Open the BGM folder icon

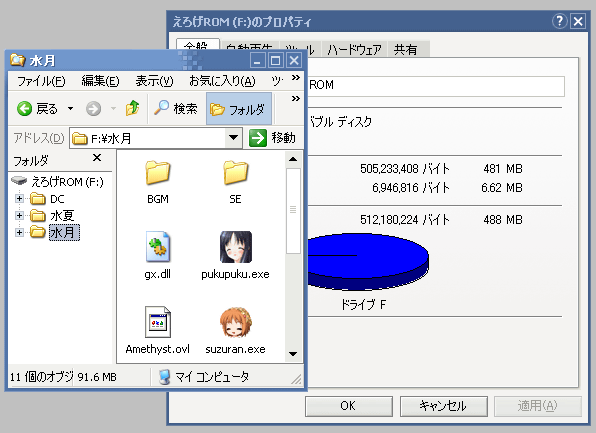157,172
